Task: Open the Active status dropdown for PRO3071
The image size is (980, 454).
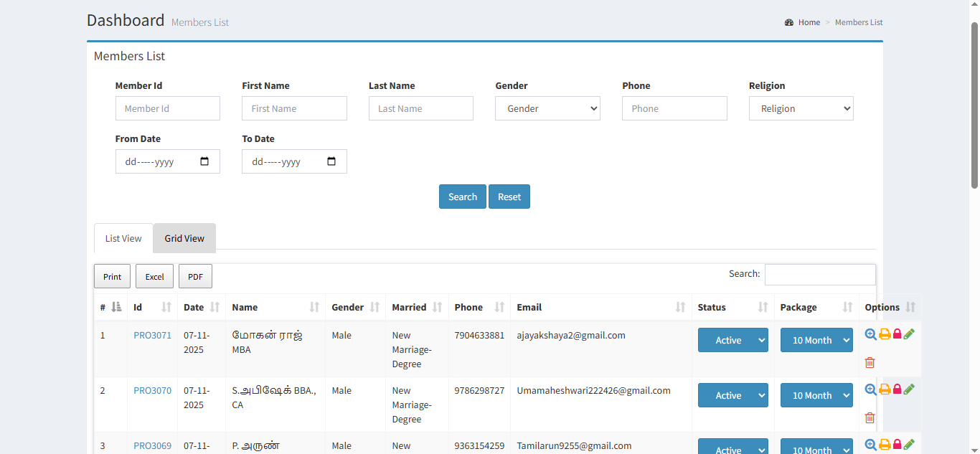Action: [732, 340]
